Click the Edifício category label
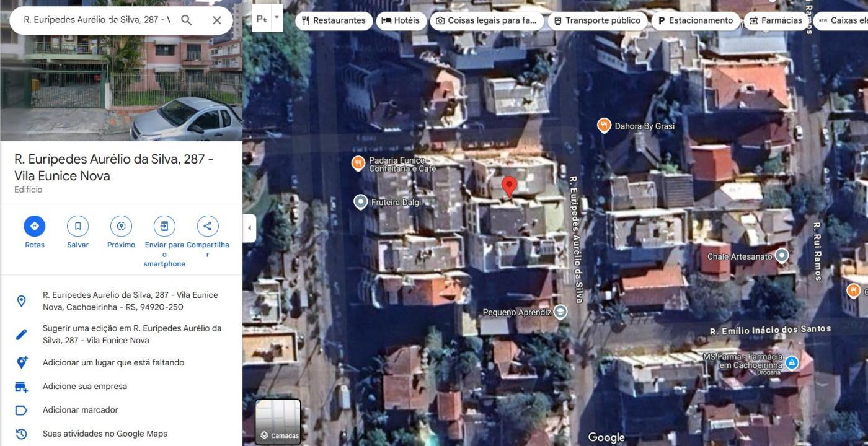The height and width of the screenshot is (446, 868). pyautogui.click(x=29, y=190)
